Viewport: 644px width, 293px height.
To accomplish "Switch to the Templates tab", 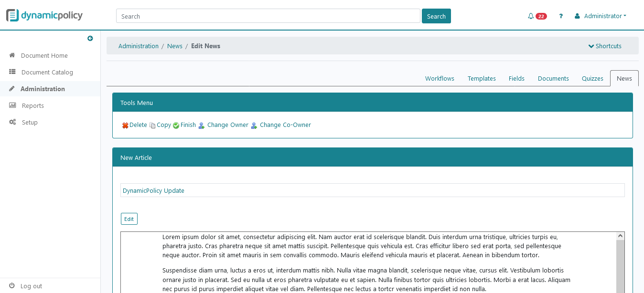I will 482,79.
